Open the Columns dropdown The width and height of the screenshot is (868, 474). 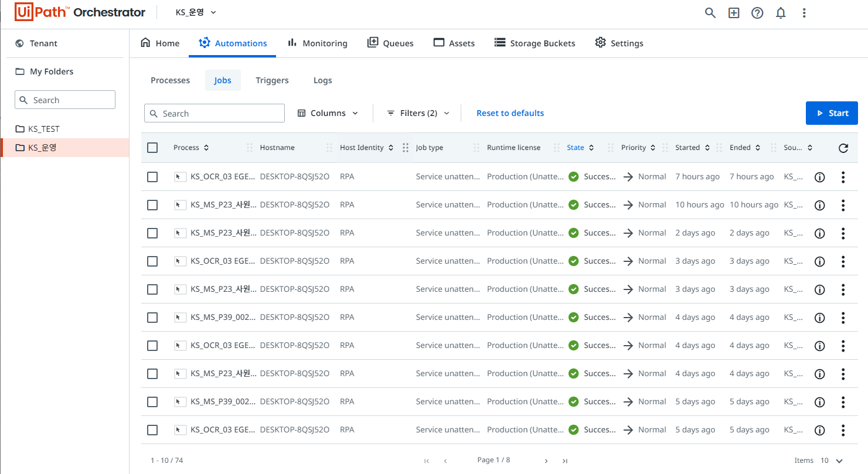(328, 113)
